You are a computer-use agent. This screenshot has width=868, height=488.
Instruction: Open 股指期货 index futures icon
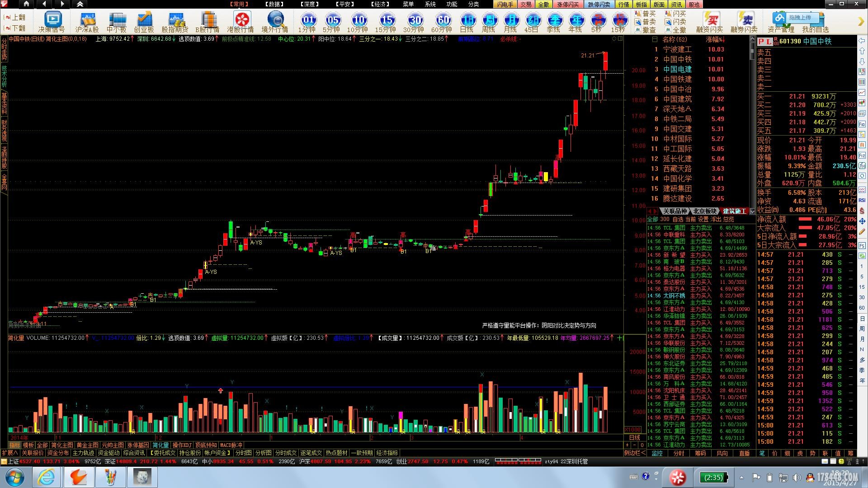coord(175,22)
